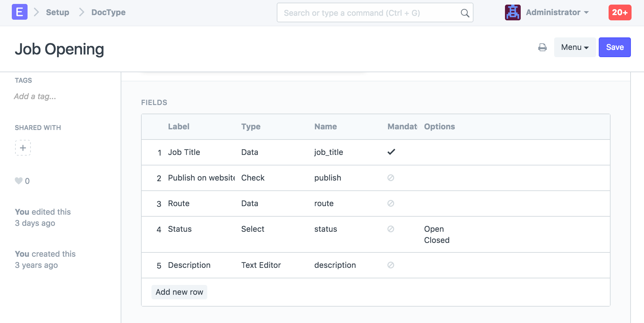The height and width of the screenshot is (323, 644).
Task: Toggle mandatory for the Status row
Action: [x=391, y=229]
